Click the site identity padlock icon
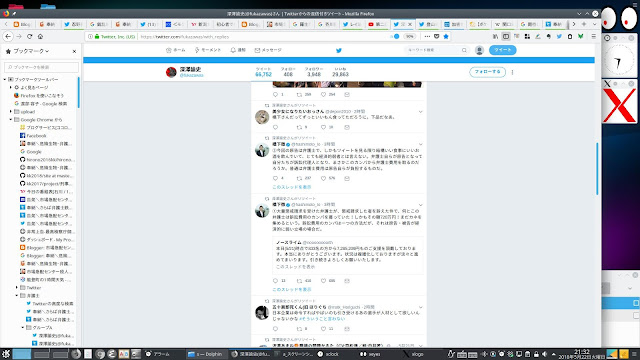This screenshot has width=640, height=360. pyautogui.click(x=97, y=36)
